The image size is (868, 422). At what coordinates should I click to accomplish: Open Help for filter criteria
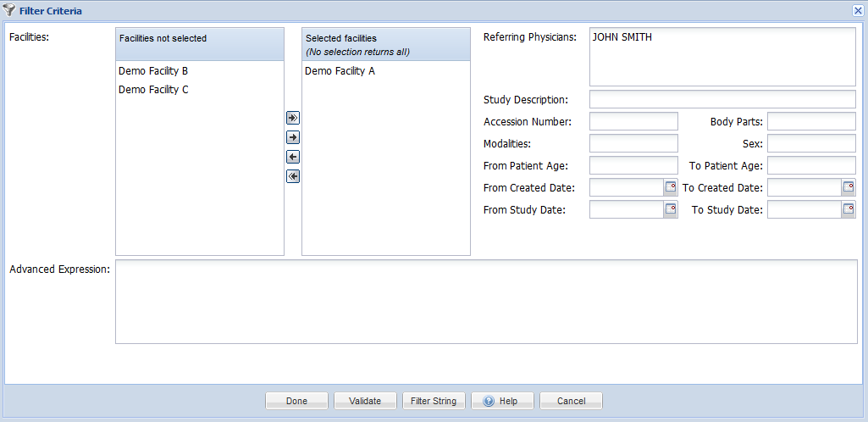[503, 401]
